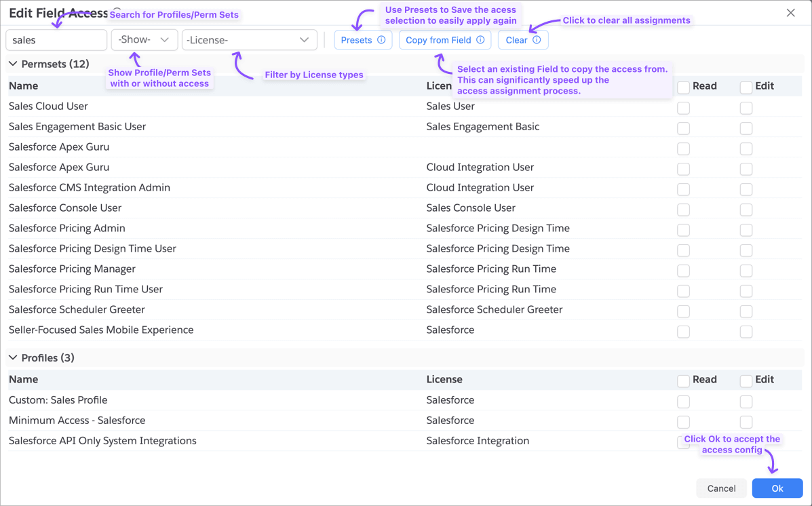This screenshot has width=812, height=506.
Task: Collapse the Profiles section chevron
Action: coord(13,357)
